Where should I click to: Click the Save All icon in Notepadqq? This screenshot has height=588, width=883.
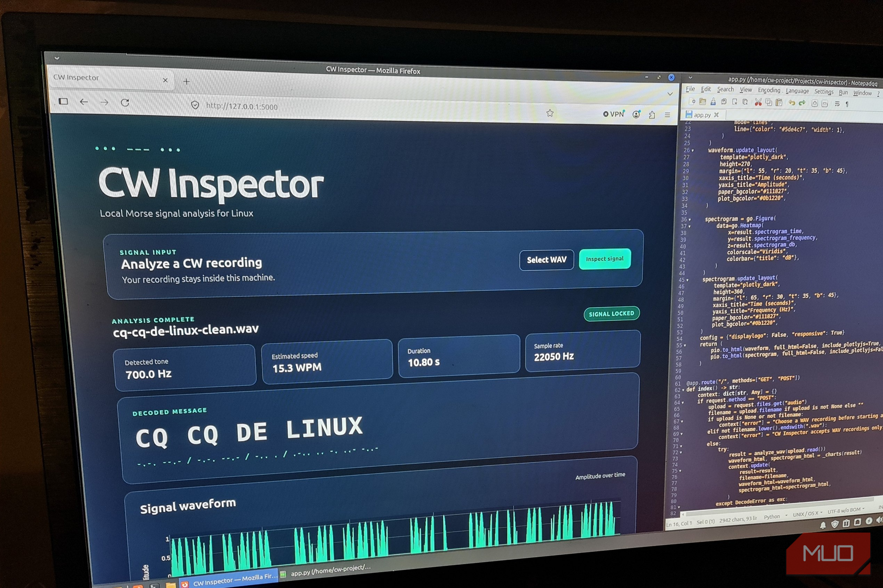coord(724,102)
